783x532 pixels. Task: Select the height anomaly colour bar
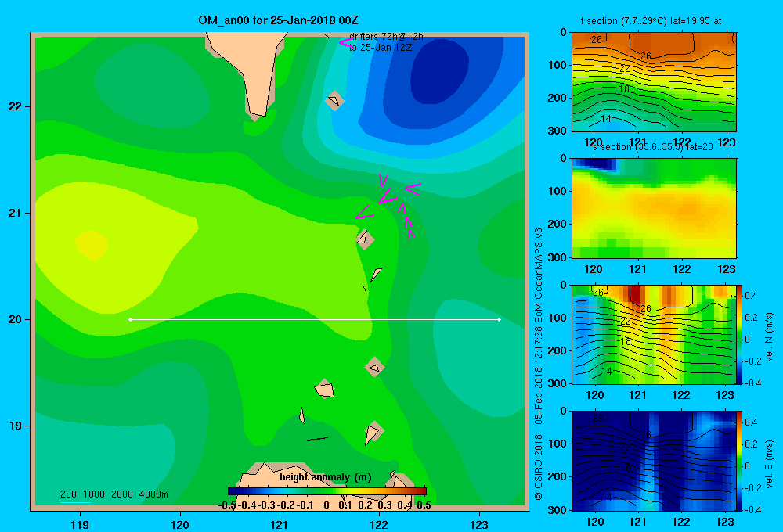[327, 491]
